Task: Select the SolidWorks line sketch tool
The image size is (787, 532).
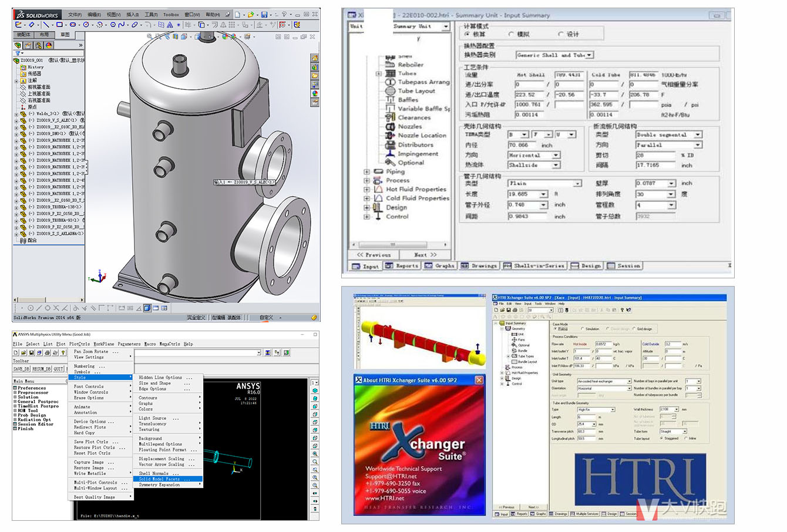Action: (x=45, y=25)
